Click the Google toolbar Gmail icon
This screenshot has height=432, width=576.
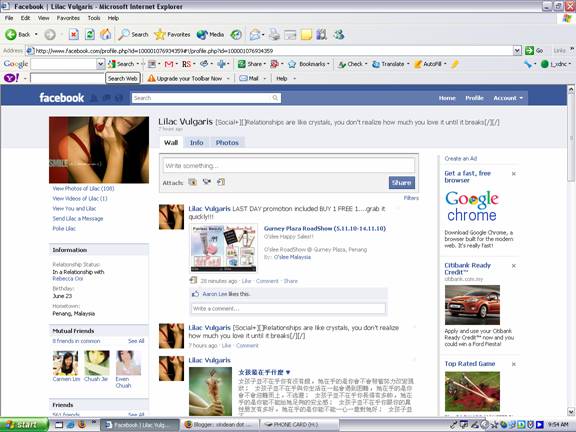click(x=169, y=64)
